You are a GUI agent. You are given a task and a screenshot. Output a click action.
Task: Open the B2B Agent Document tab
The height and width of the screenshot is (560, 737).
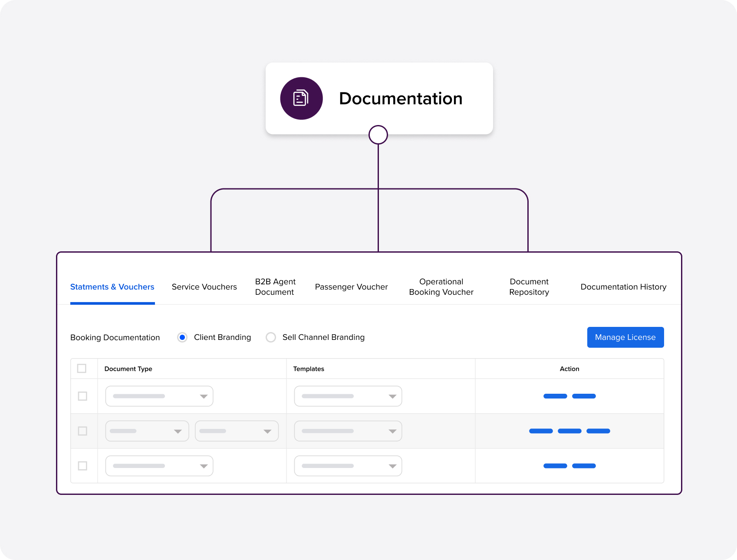275,287
